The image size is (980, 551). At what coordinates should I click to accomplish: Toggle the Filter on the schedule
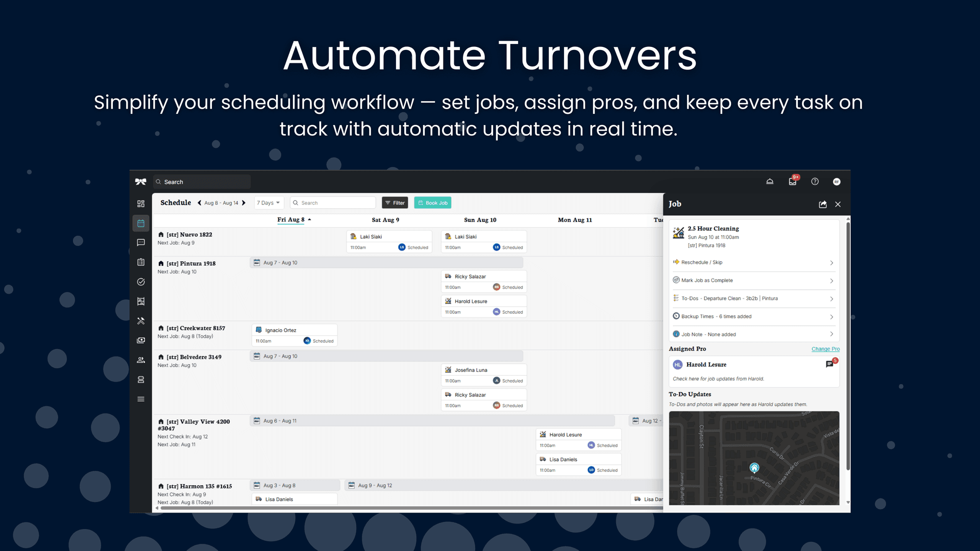(395, 203)
